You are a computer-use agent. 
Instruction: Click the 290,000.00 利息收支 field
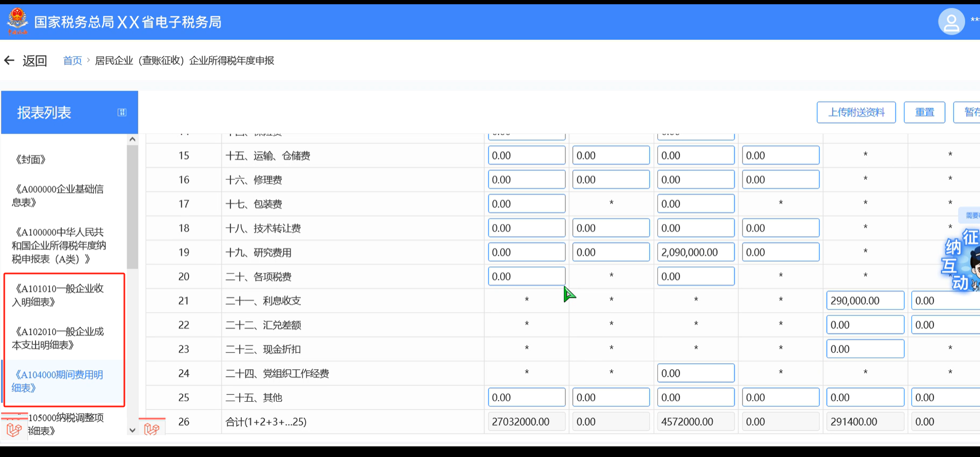pyautogui.click(x=865, y=301)
